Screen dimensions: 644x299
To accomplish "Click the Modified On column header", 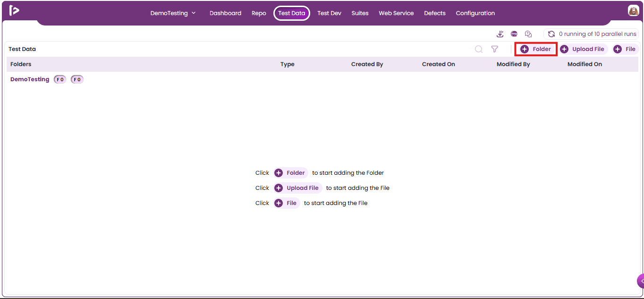I will click(585, 64).
